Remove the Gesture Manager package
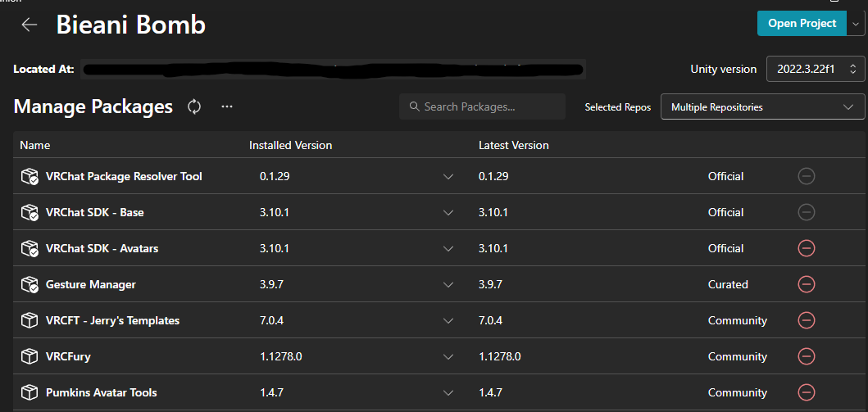The image size is (868, 412). coord(807,284)
